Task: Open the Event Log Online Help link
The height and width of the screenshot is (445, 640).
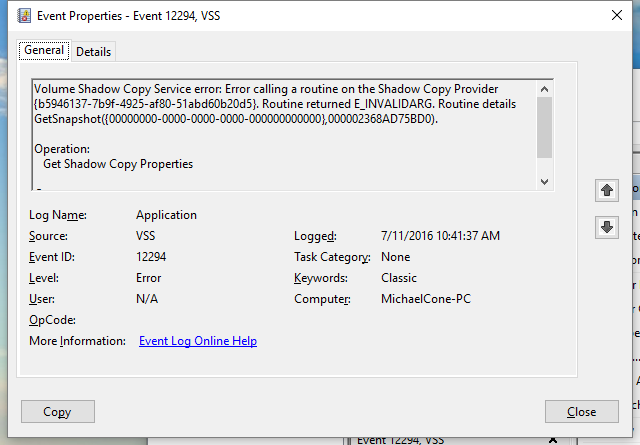Action: tap(198, 341)
